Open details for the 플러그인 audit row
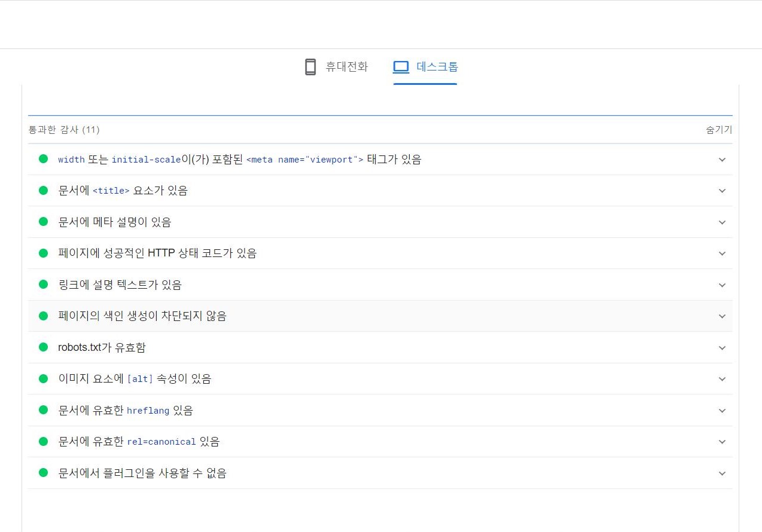 (722, 473)
